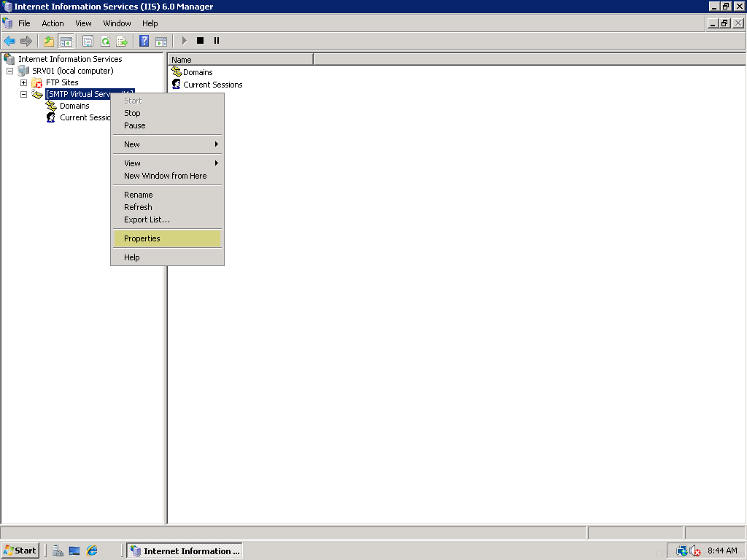Choose Refresh in the context menu

pos(167,207)
